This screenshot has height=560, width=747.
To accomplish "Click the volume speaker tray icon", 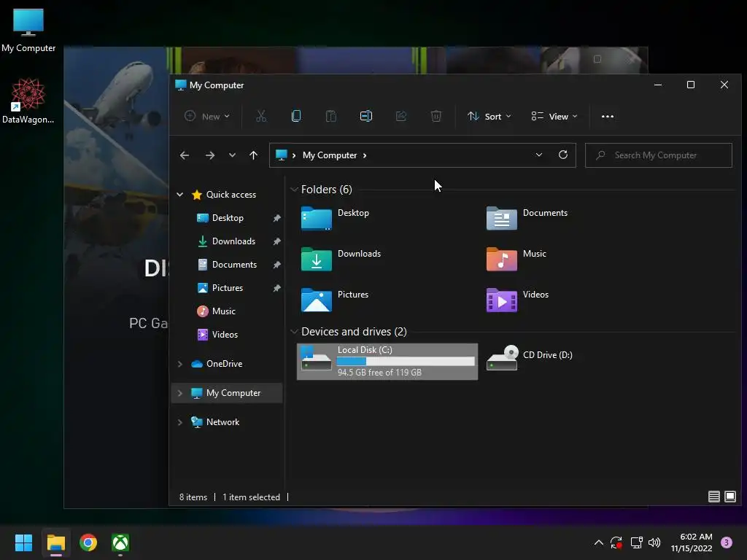I will coord(654,542).
